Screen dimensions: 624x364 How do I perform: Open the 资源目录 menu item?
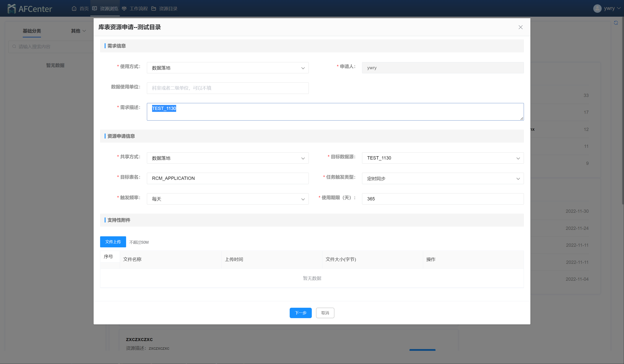click(x=164, y=8)
